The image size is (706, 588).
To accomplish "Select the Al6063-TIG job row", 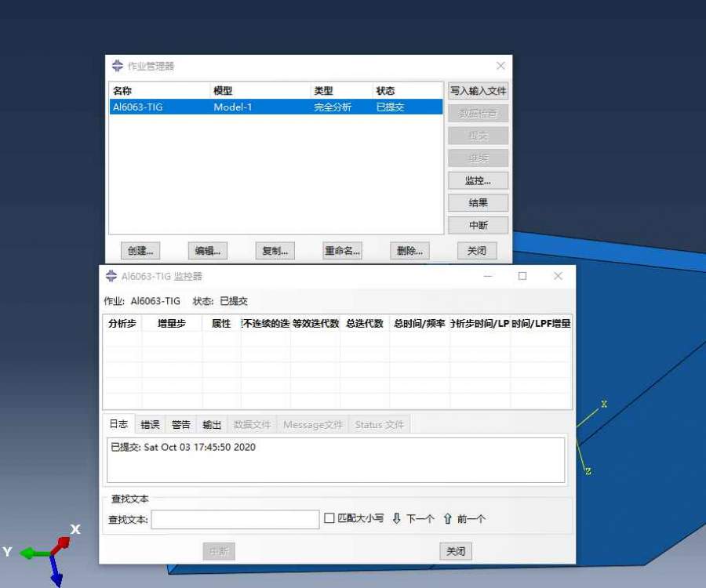I will pos(276,107).
